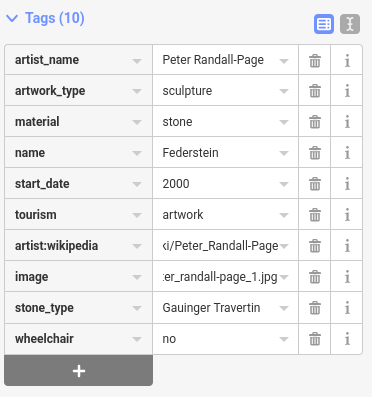Delete the image tag
Viewport: 372px width, 397px height.
pyautogui.click(x=315, y=277)
